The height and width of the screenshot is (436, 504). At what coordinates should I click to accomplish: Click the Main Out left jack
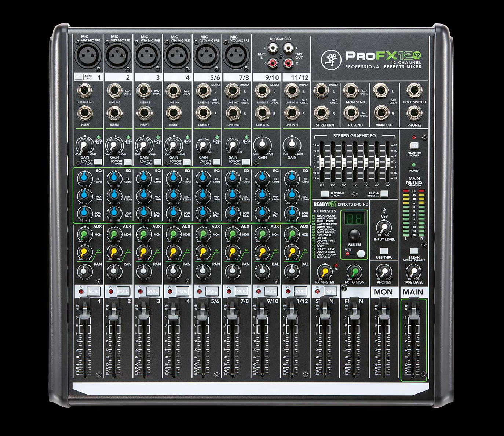coord(381,90)
